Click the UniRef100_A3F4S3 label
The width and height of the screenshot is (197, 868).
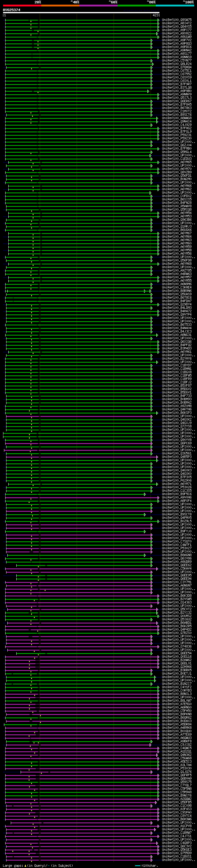(177, 809)
